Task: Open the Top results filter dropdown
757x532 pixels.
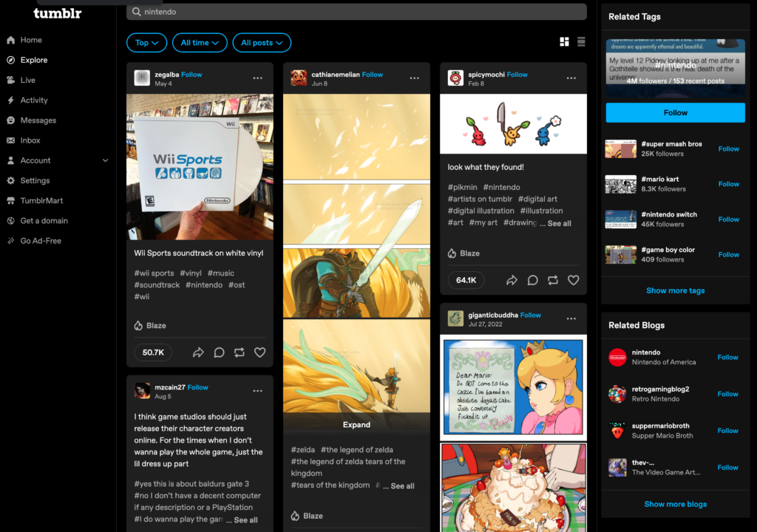Action: 146,42
